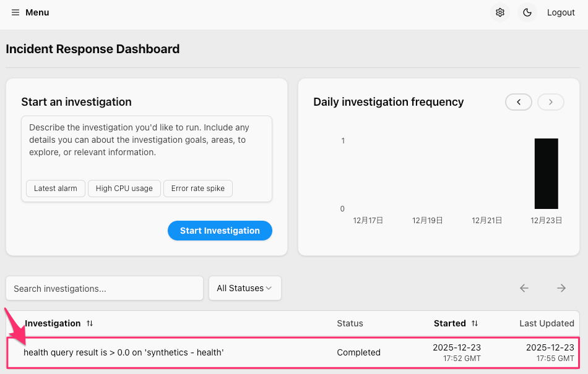Sort by Started column arrows
The image size is (588, 374).
pos(475,323)
